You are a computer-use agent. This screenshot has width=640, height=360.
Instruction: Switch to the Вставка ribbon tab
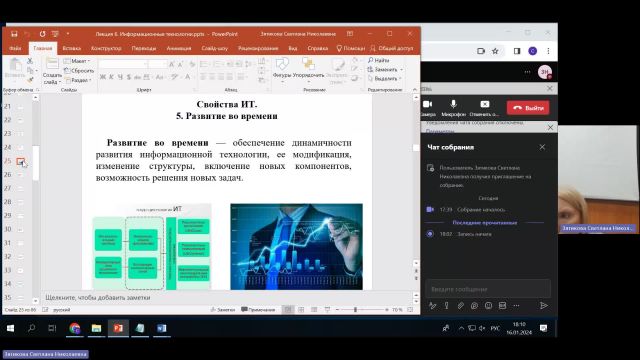pyautogui.click(x=72, y=48)
